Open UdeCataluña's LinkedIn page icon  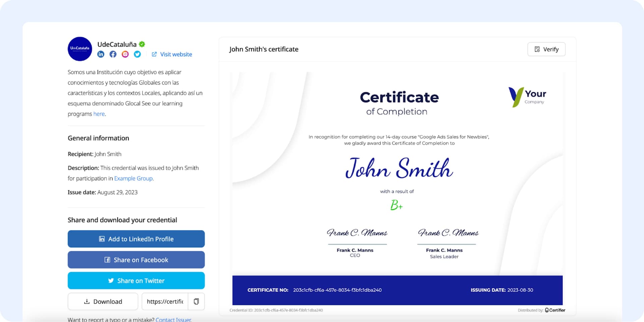point(101,54)
